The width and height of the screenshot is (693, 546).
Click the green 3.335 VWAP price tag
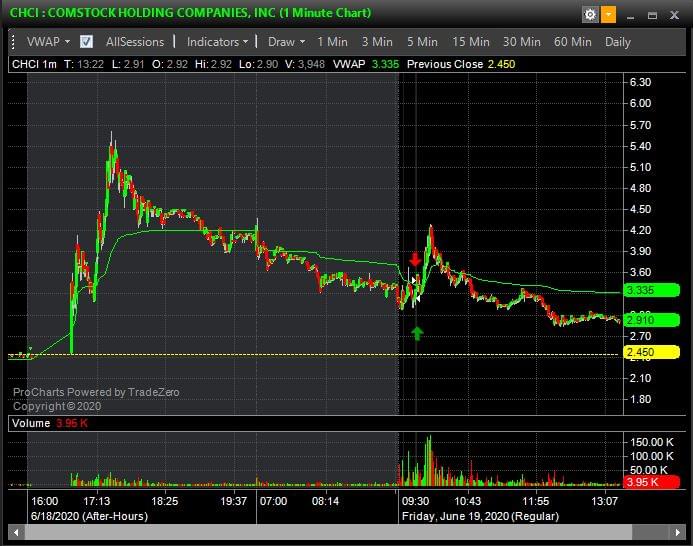651,290
